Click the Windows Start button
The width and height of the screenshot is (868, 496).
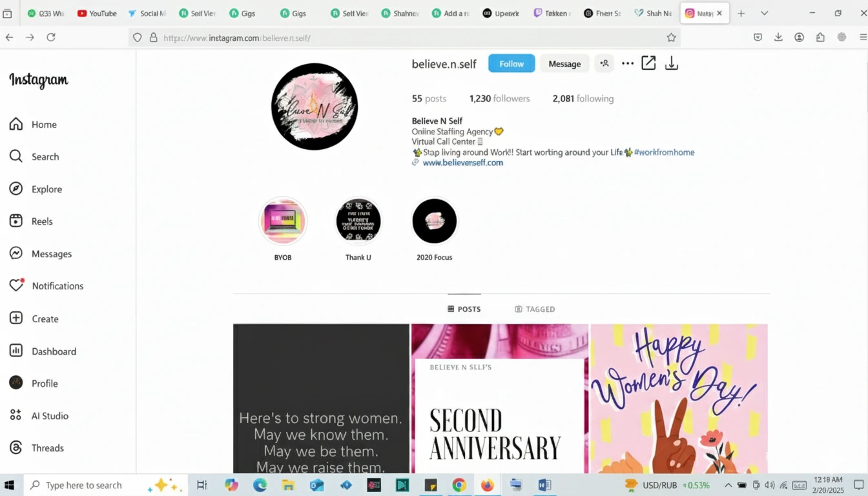click(x=10, y=485)
